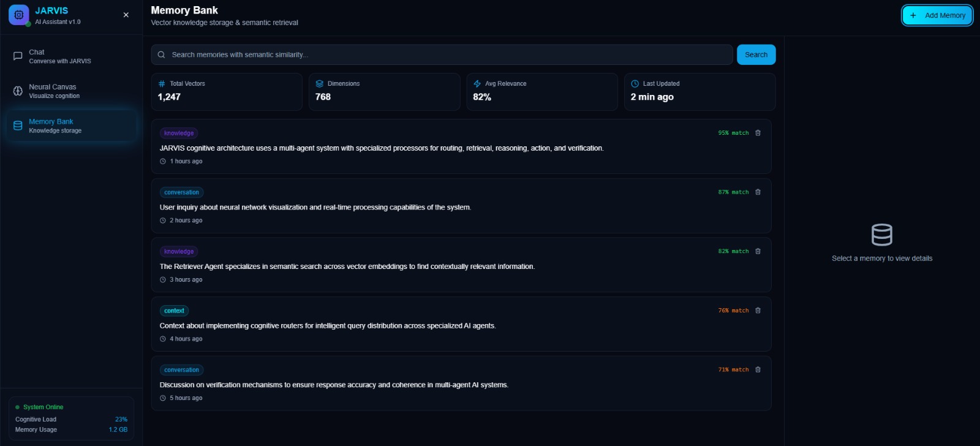Screen dimensions: 980x446
Task: Click the Total Vectors hash icon
Action: point(162,84)
